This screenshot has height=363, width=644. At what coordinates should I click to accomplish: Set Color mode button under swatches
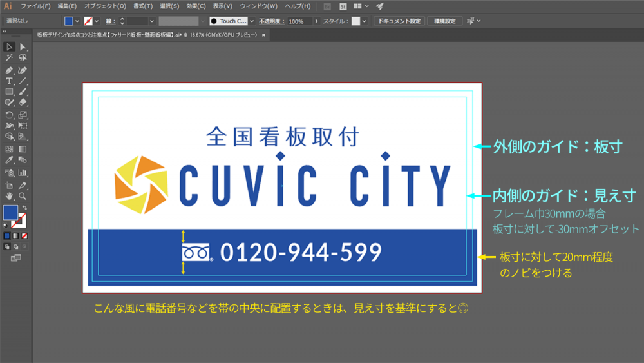pos(6,236)
